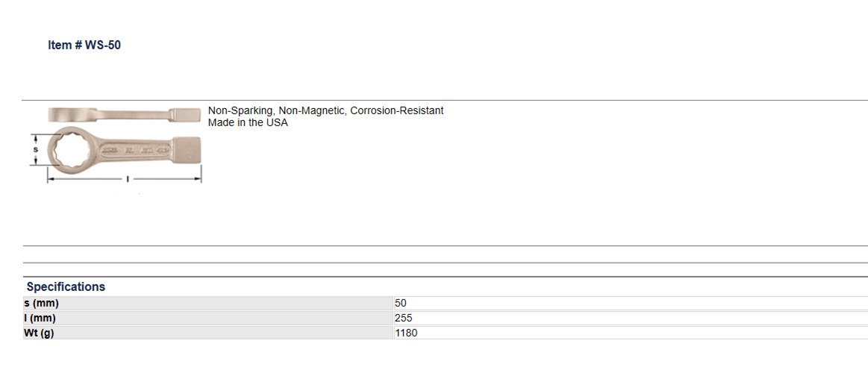Click the 'Made in the USA' text
This screenshot has width=868, height=373.
[x=248, y=123]
